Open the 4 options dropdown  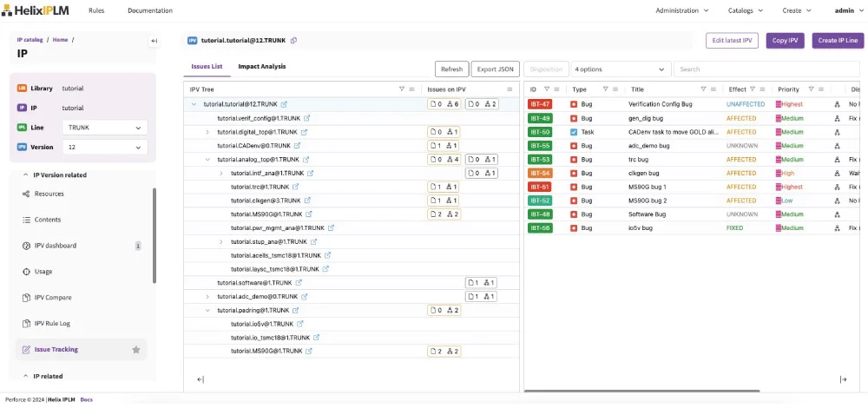coord(620,69)
